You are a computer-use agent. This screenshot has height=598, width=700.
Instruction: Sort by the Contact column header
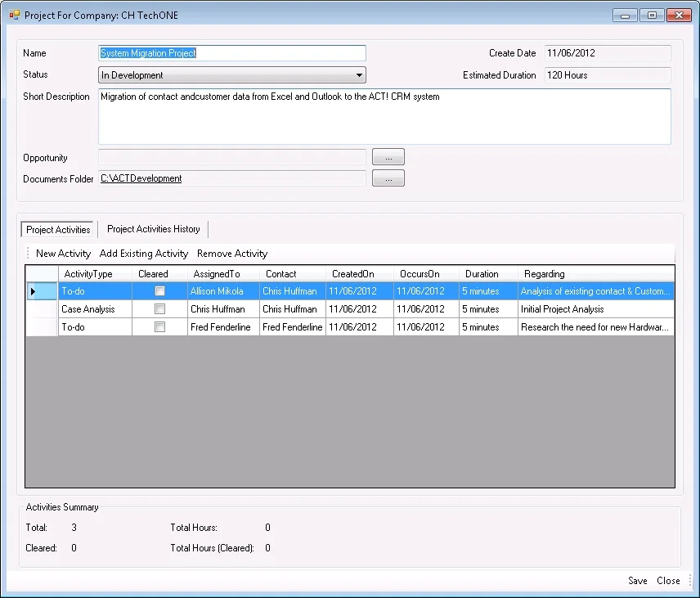[x=293, y=274]
